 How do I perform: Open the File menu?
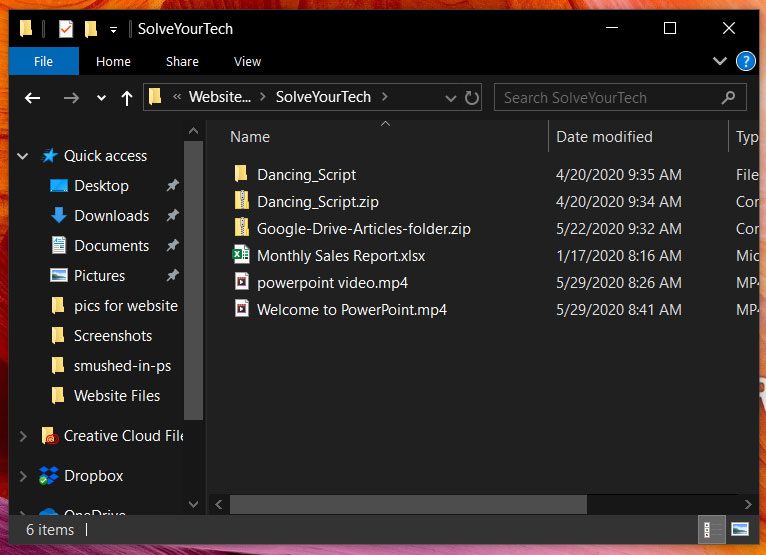(43, 61)
